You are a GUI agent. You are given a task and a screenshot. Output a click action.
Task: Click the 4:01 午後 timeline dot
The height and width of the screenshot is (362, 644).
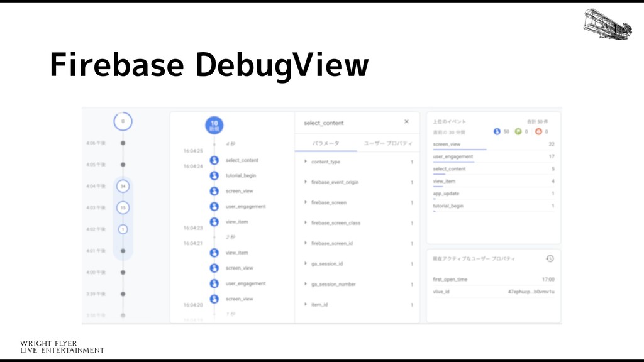(x=123, y=251)
